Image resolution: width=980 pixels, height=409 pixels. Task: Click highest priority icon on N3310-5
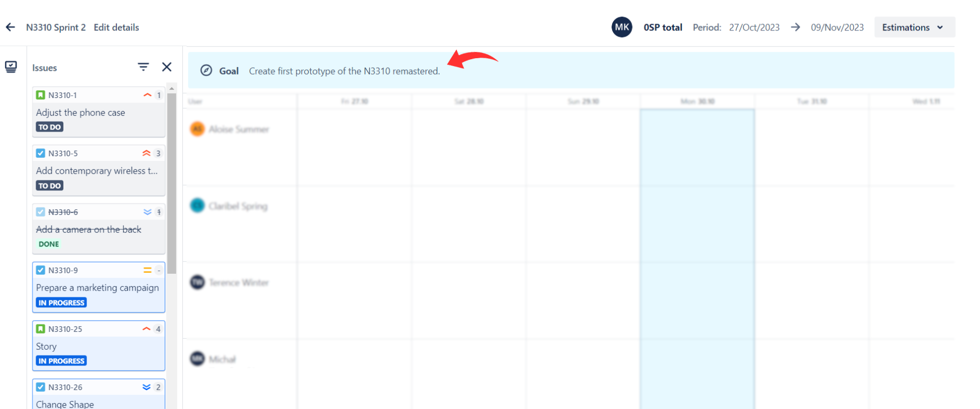point(146,153)
